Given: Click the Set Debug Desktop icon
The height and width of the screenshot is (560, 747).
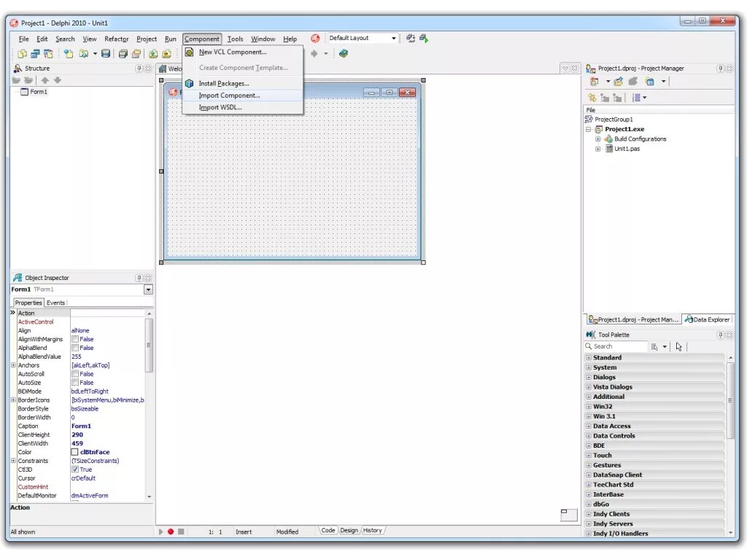Looking at the screenshot, I should click(x=424, y=38).
